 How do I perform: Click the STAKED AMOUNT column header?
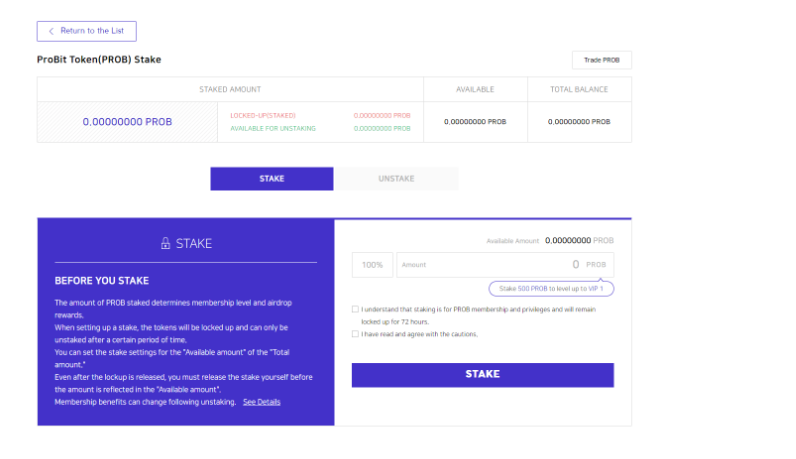coord(230,89)
